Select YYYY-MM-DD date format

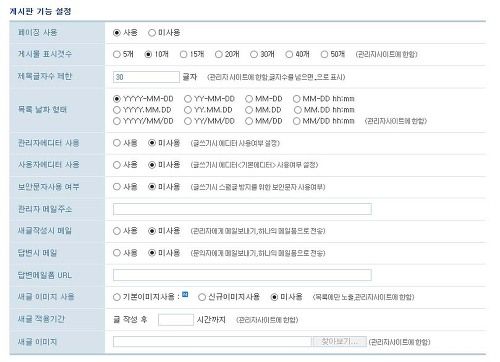117,99
